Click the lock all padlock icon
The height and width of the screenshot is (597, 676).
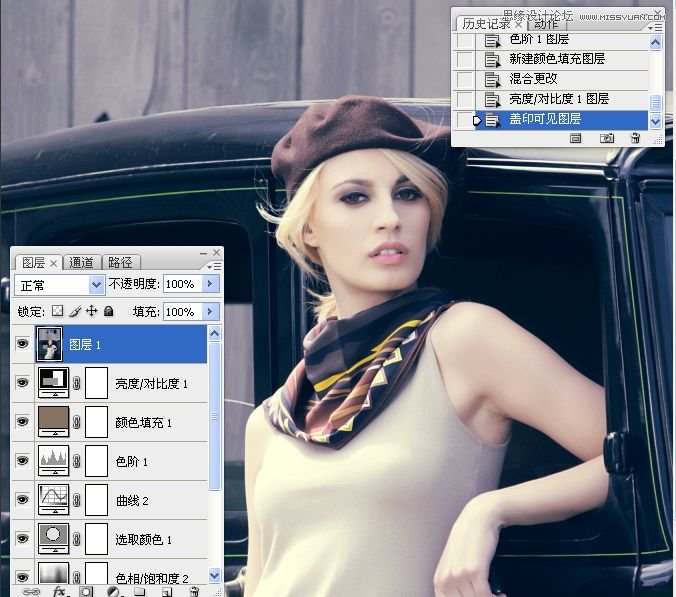coord(108,312)
